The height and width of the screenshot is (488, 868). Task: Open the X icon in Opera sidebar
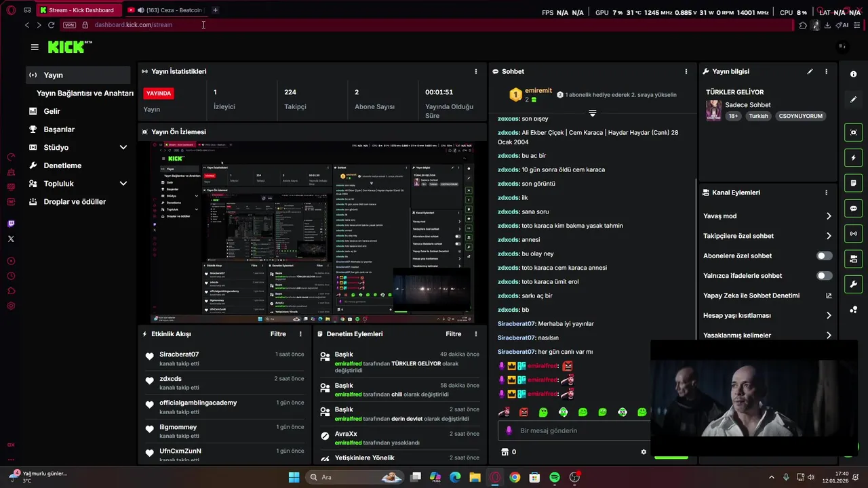pyautogui.click(x=11, y=239)
